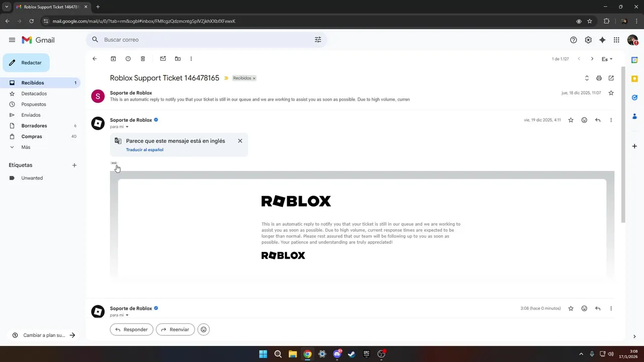Open conversation in new window icon

pyautogui.click(x=611, y=78)
